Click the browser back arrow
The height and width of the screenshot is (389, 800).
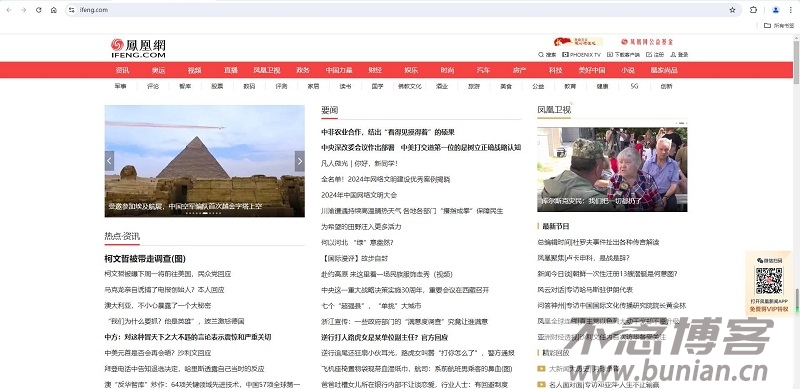pos(9,10)
